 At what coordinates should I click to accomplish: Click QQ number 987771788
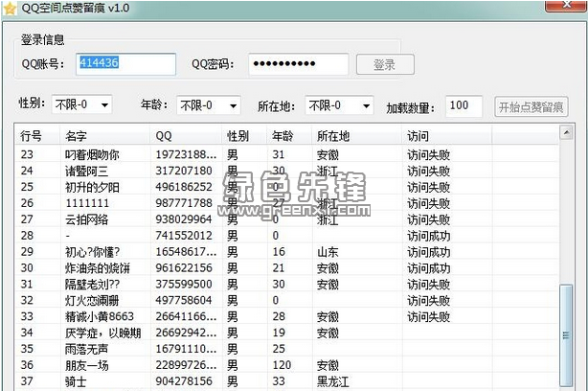tap(184, 203)
